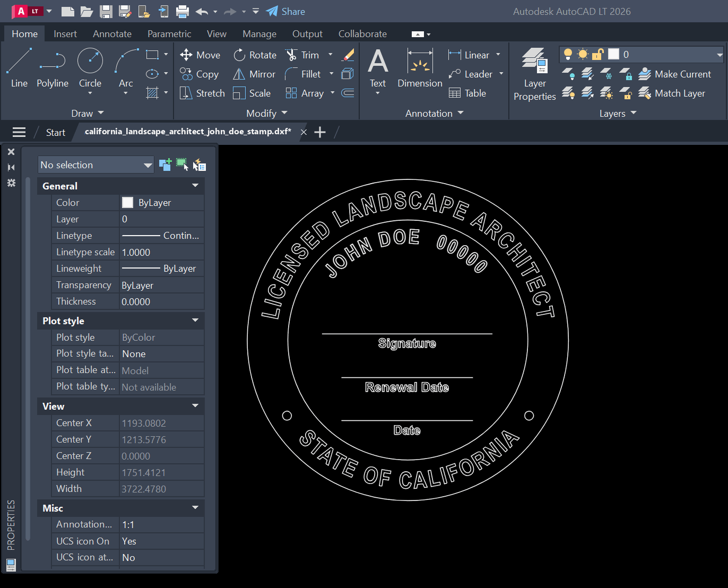Open the Annotate ribbon tab

tap(112, 33)
